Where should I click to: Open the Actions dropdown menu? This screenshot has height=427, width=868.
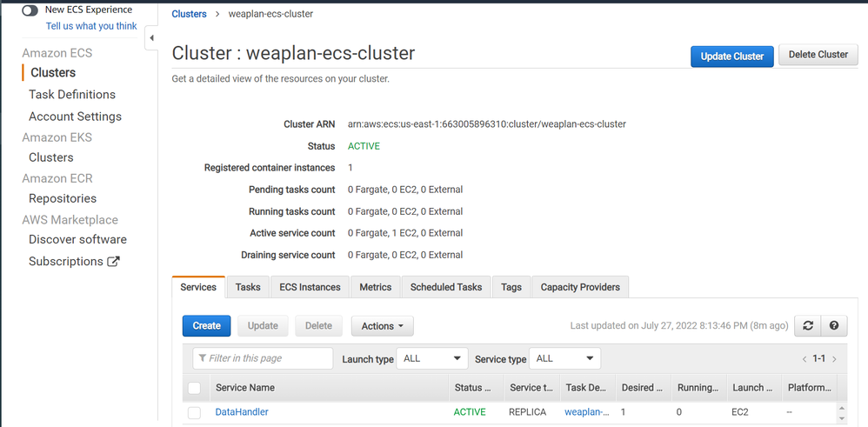point(382,326)
